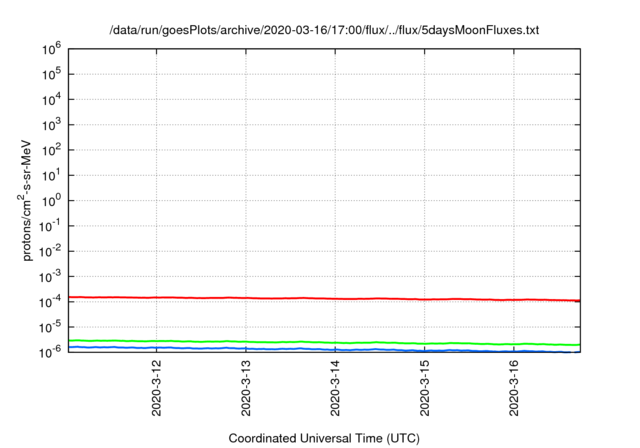Click the 10^1 y-axis tick label
The image size is (640, 448).
click(x=51, y=175)
